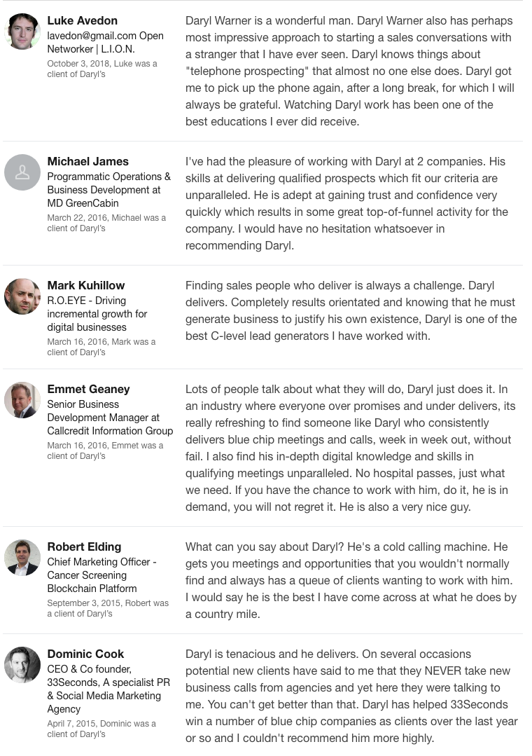
Task: Open the Robert Elding name link
Action: (x=84, y=547)
